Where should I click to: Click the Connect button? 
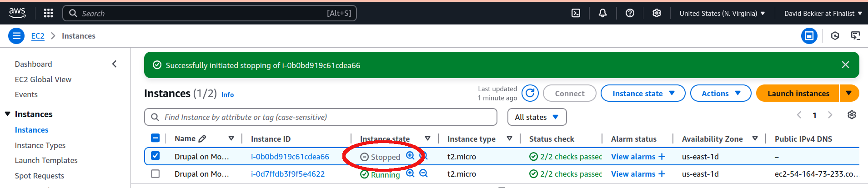(570, 93)
